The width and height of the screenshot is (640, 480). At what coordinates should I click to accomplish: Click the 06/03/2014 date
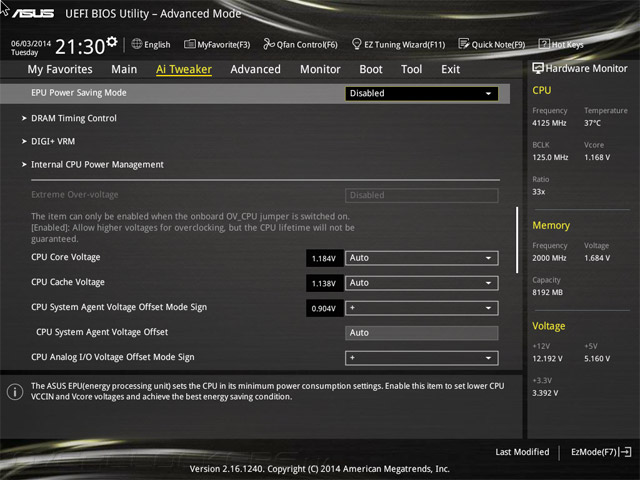31,43
